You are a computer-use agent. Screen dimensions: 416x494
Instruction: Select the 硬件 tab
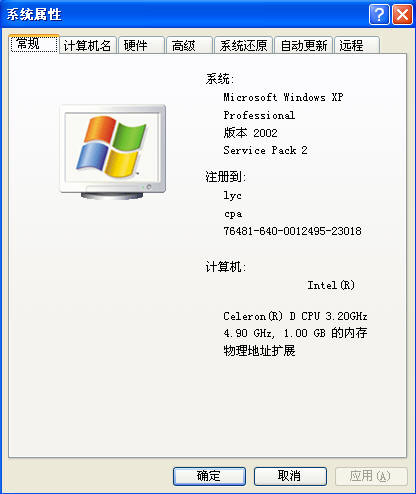pos(141,45)
